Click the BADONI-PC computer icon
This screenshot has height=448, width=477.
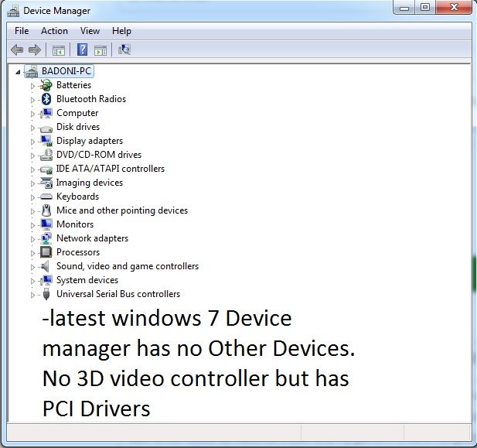[x=31, y=71]
